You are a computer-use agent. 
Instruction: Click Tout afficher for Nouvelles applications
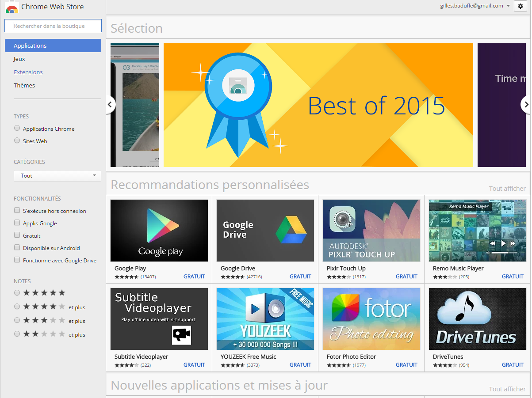507,389
